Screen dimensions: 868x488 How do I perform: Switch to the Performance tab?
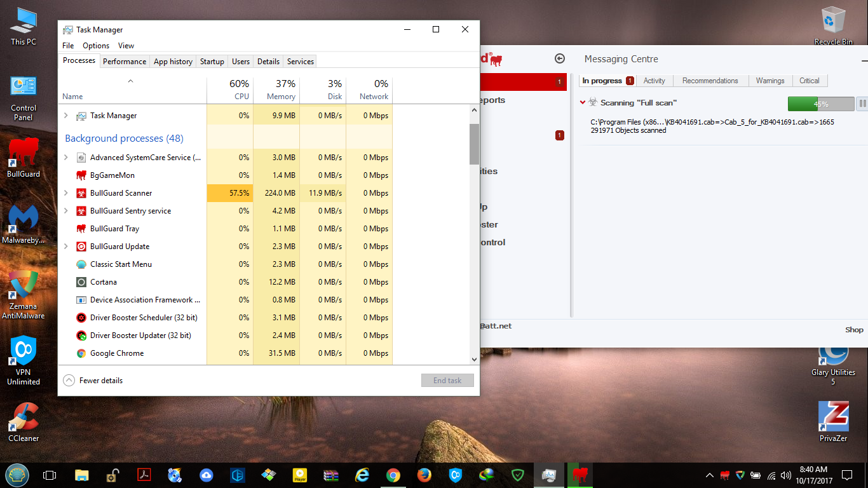(x=125, y=62)
